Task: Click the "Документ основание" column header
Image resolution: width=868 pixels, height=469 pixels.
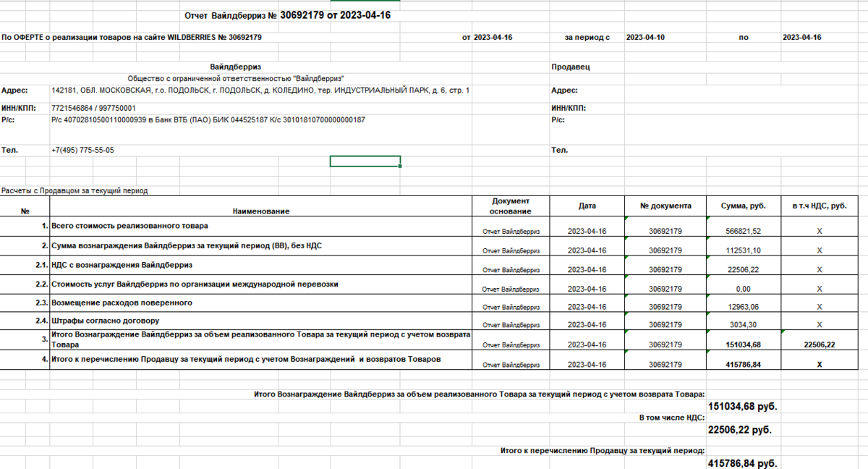Action: [x=511, y=206]
